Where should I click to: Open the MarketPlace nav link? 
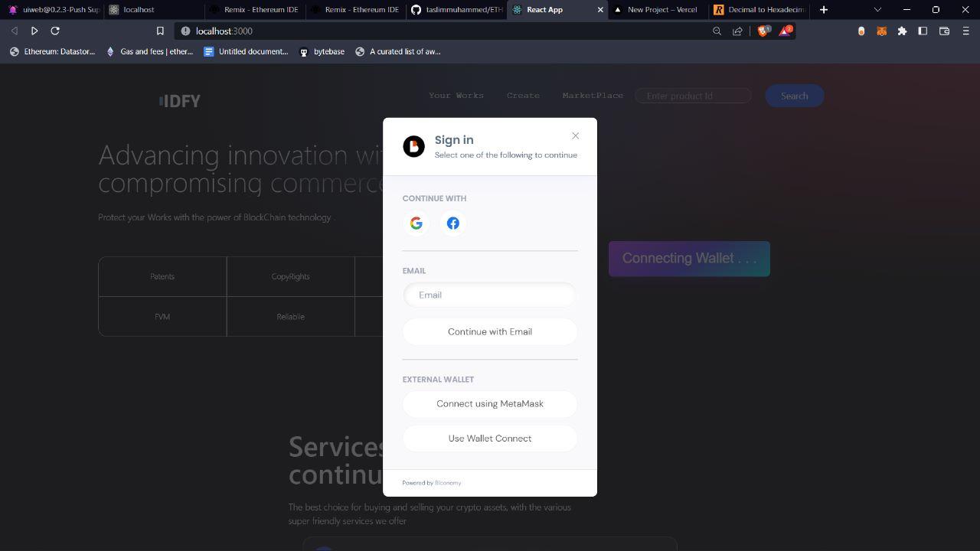(x=593, y=96)
